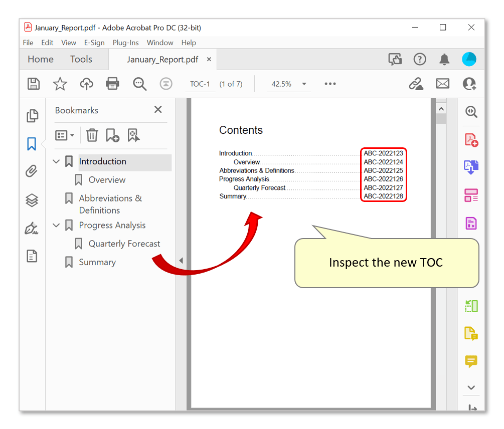Open the Create PDF tool
504x429 pixels.
[471, 139]
